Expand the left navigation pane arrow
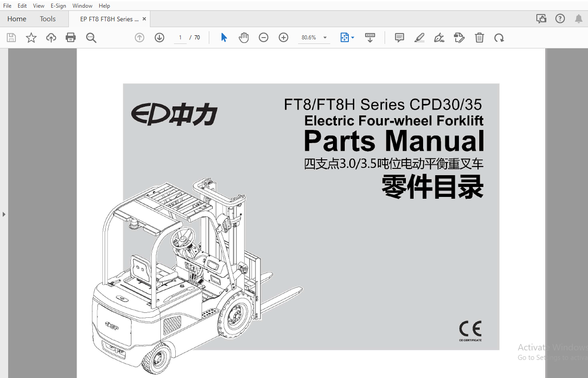The width and height of the screenshot is (588, 378). pos(4,214)
